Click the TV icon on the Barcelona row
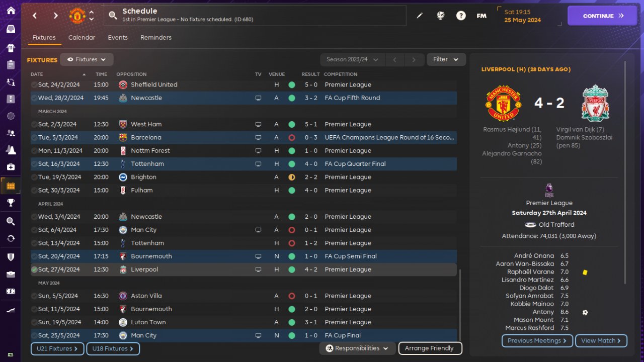 [x=258, y=137]
